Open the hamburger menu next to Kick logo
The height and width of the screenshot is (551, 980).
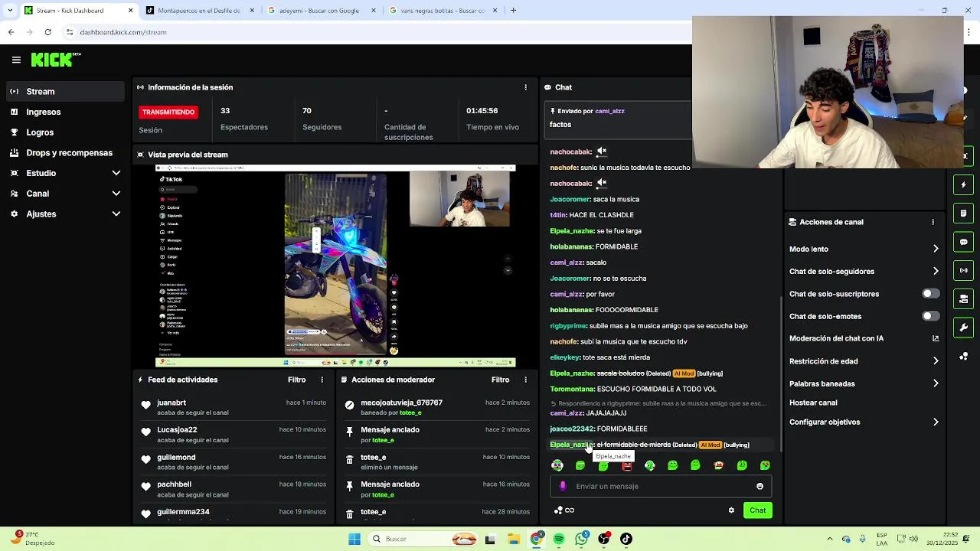click(x=16, y=60)
